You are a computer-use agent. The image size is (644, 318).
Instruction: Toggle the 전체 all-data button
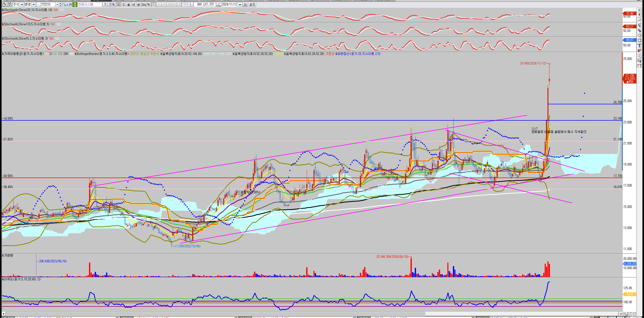[112, 5]
